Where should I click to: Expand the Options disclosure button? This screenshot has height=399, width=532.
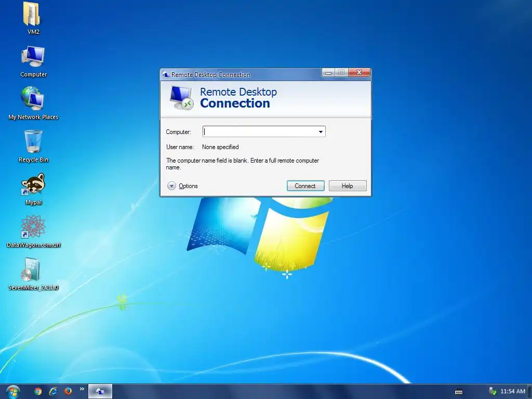click(x=171, y=186)
